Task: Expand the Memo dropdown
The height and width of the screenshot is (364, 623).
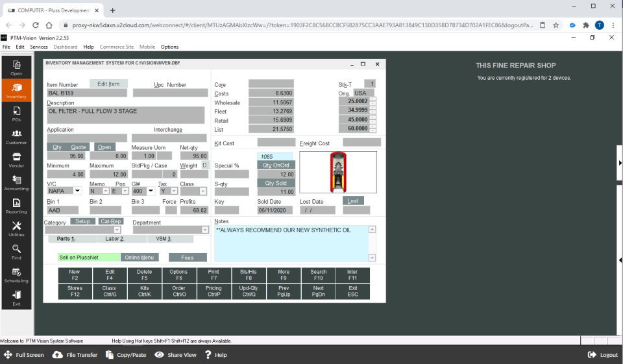Action: click(x=106, y=191)
